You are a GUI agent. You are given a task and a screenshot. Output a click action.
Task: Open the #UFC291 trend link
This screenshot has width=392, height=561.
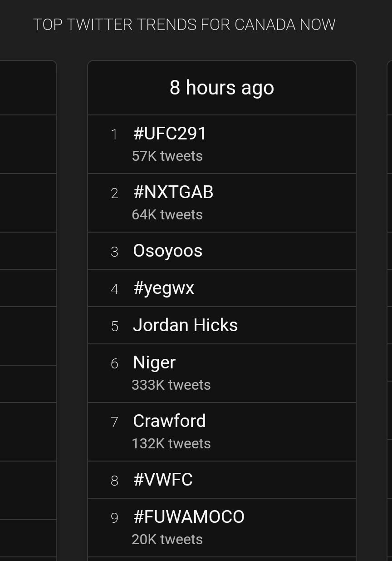(170, 134)
